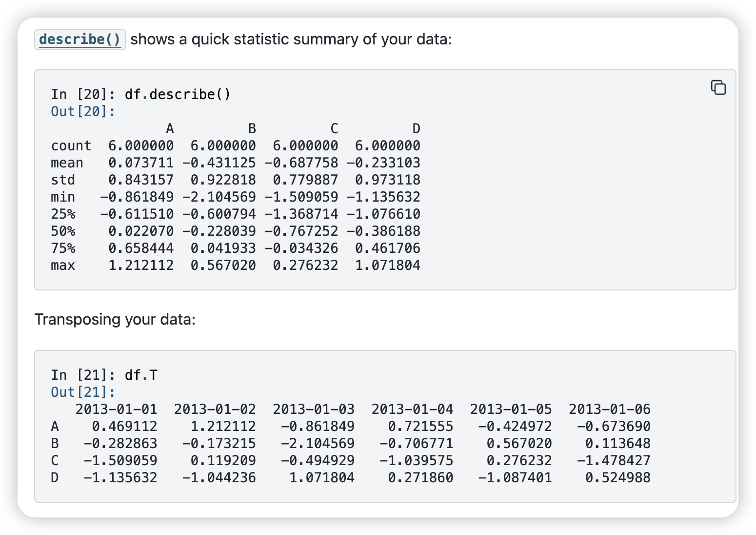Click the 2013-01-06 column header
This screenshot has width=756, height=535.
point(610,409)
